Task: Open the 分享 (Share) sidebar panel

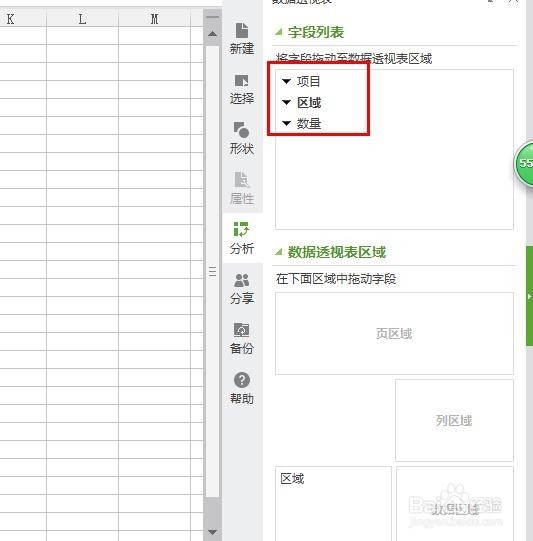Action: [x=242, y=288]
